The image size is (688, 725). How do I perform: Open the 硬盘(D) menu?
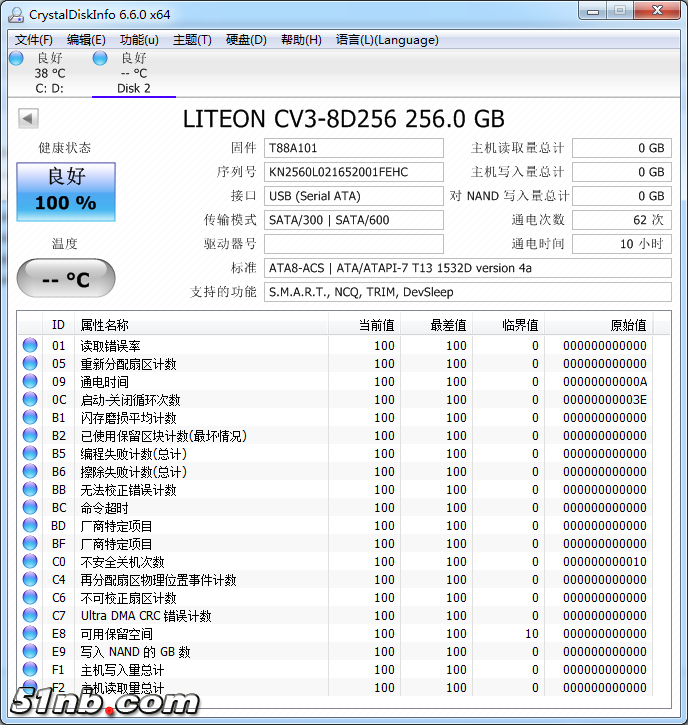(x=246, y=40)
